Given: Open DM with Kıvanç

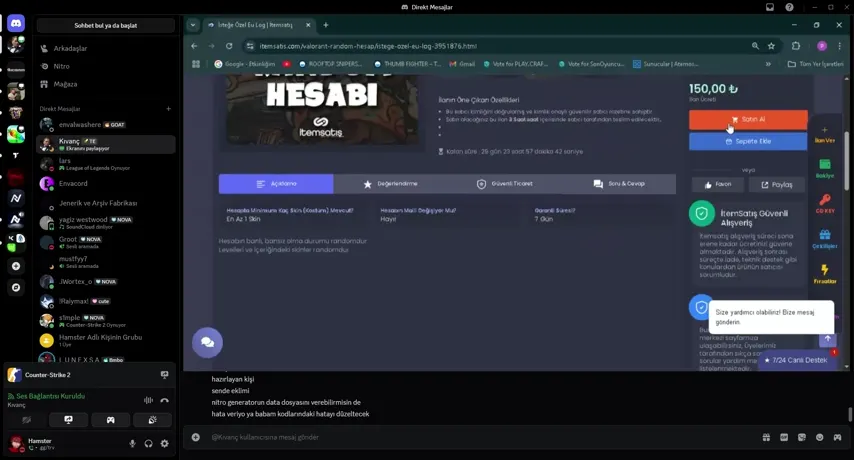Looking at the screenshot, I should tap(106, 144).
